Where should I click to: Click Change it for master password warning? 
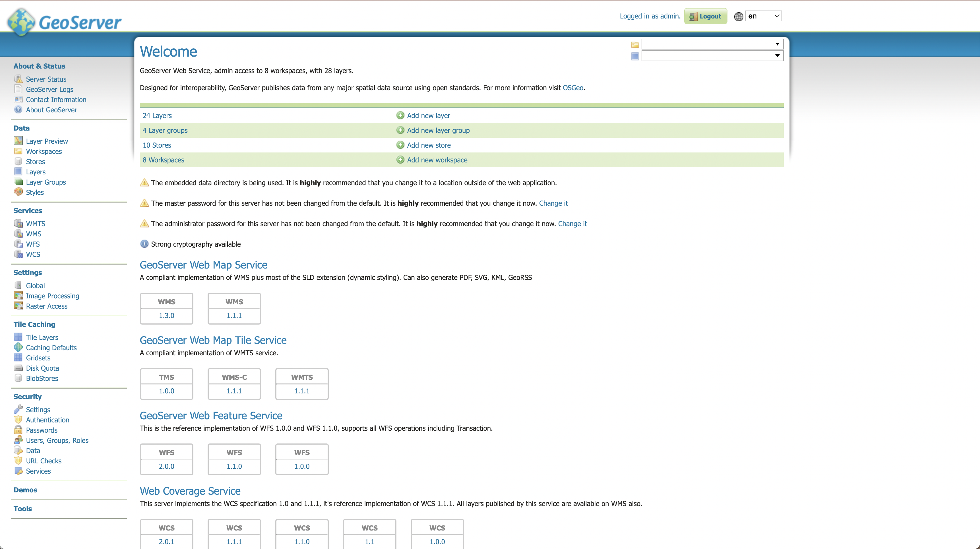click(x=553, y=203)
